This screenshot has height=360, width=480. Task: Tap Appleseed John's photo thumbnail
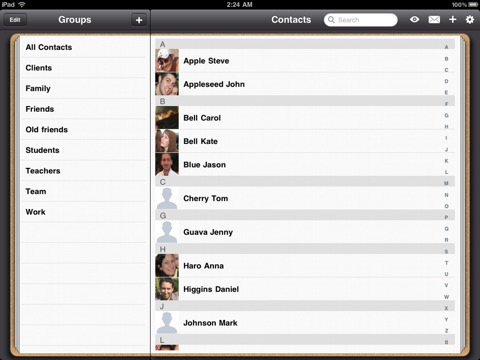(x=167, y=84)
